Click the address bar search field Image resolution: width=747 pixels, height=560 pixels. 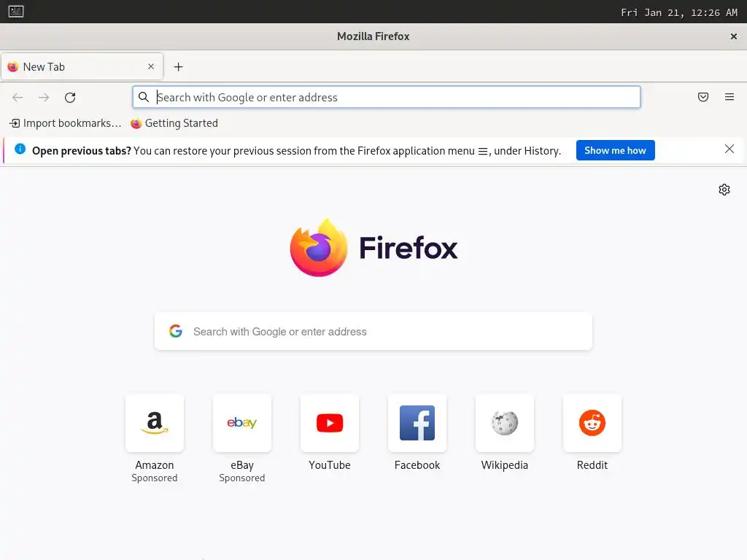click(x=387, y=97)
